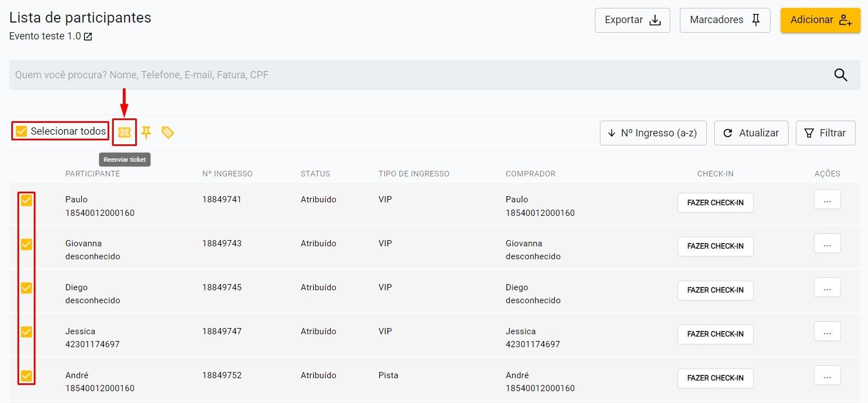Click the yellow pin marker icon

146,132
